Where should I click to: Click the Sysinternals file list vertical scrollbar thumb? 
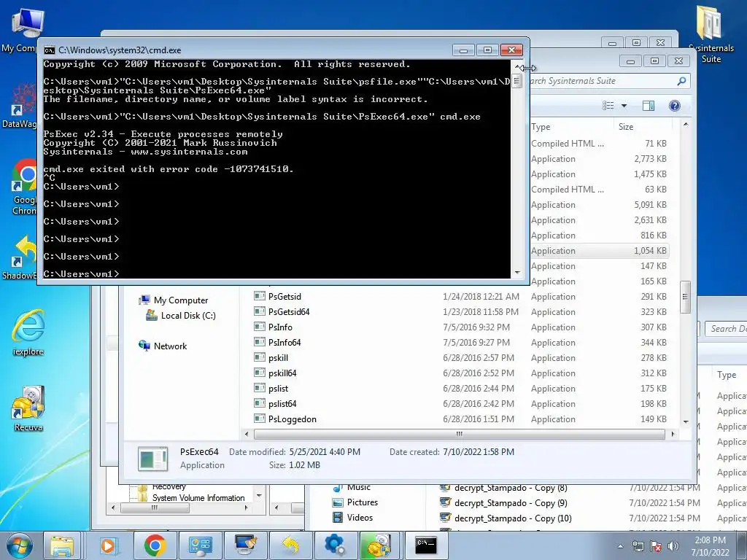[685, 297]
